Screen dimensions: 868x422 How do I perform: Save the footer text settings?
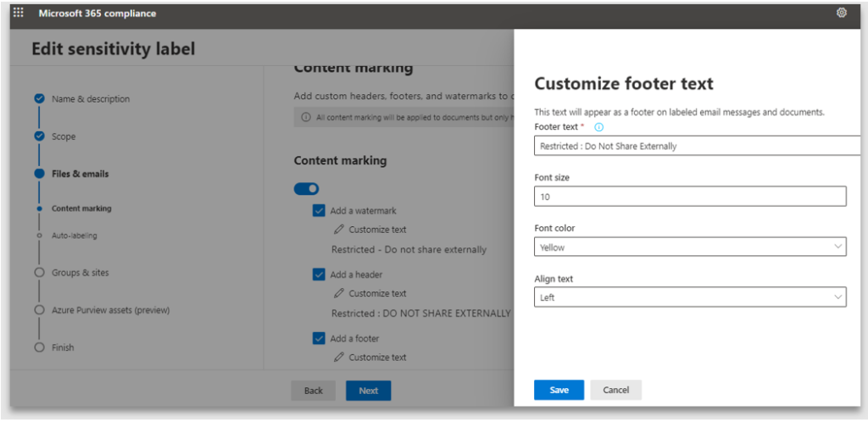coord(559,390)
